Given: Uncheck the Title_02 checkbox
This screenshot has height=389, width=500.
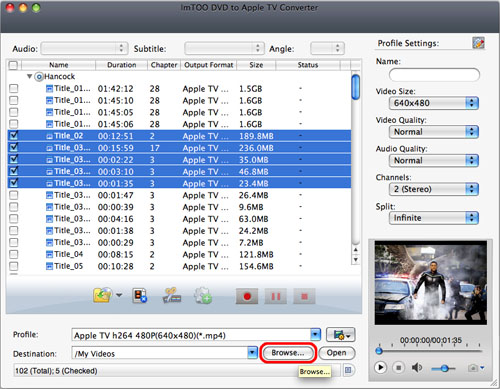Looking at the screenshot, I should pos(14,136).
